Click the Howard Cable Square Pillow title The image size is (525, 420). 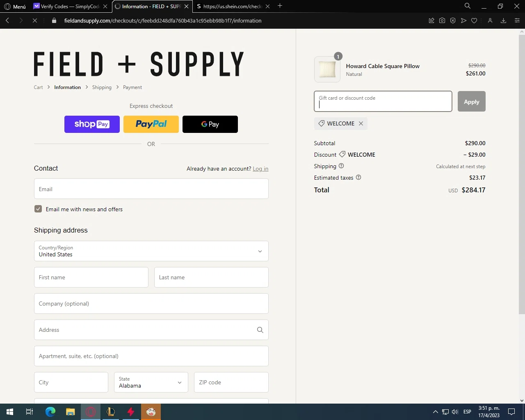(383, 66)
